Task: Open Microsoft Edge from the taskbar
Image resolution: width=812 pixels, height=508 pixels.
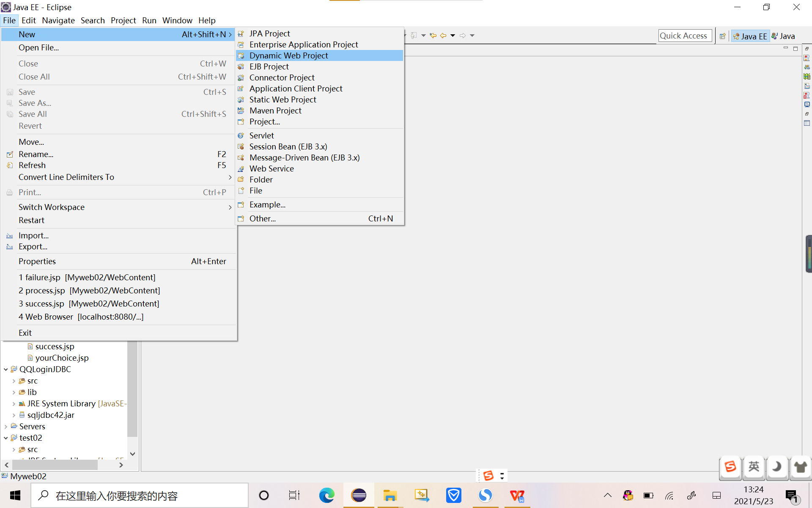Action: pos(326,495)
